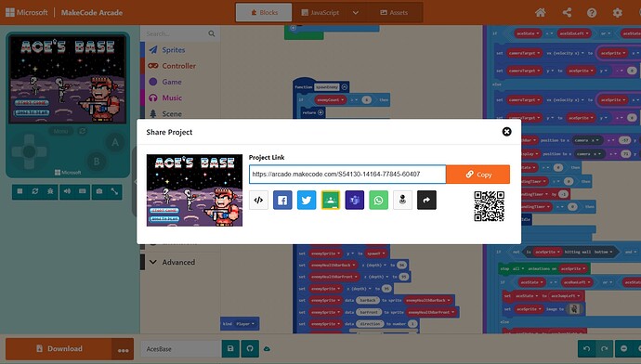Click the MakeCode Arcade title

click(92, 13)
